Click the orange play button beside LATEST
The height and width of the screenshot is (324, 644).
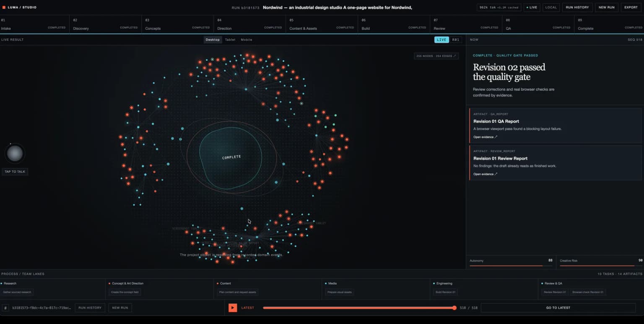click(233, 308)
